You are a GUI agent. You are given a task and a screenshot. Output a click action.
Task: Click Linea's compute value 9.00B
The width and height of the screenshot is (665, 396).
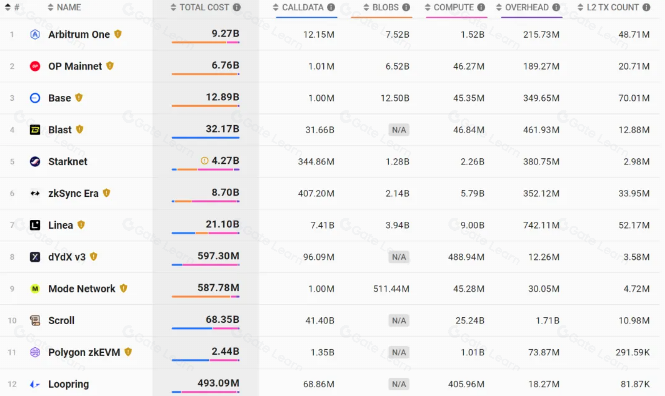click(472, 225)
